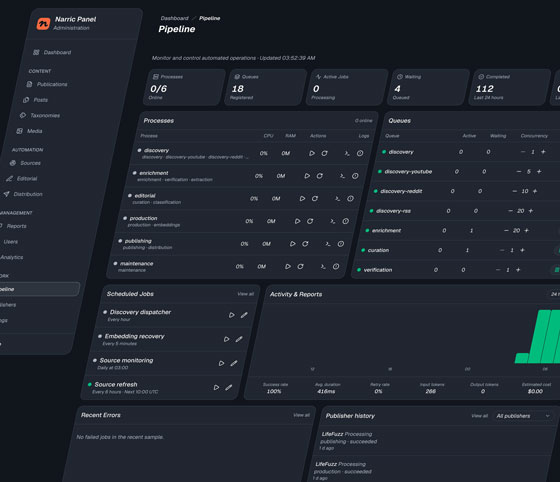
Task: Restart the enrichment process
Action: [x=320, y=176]
